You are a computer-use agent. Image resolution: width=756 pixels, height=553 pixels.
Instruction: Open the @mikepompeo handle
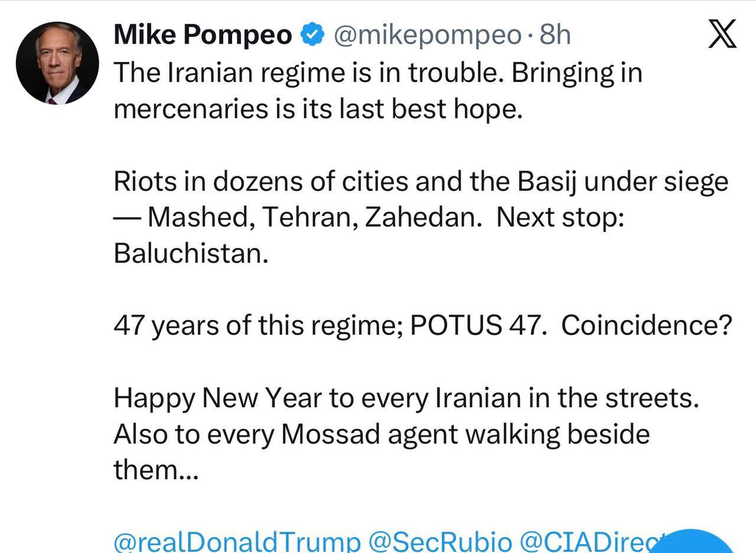click(x=427, y=35)
